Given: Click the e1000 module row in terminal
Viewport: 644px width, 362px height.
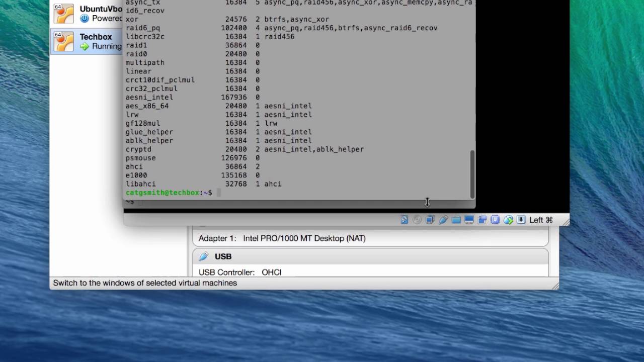Looking at the screenshot, I should [193, 175].
